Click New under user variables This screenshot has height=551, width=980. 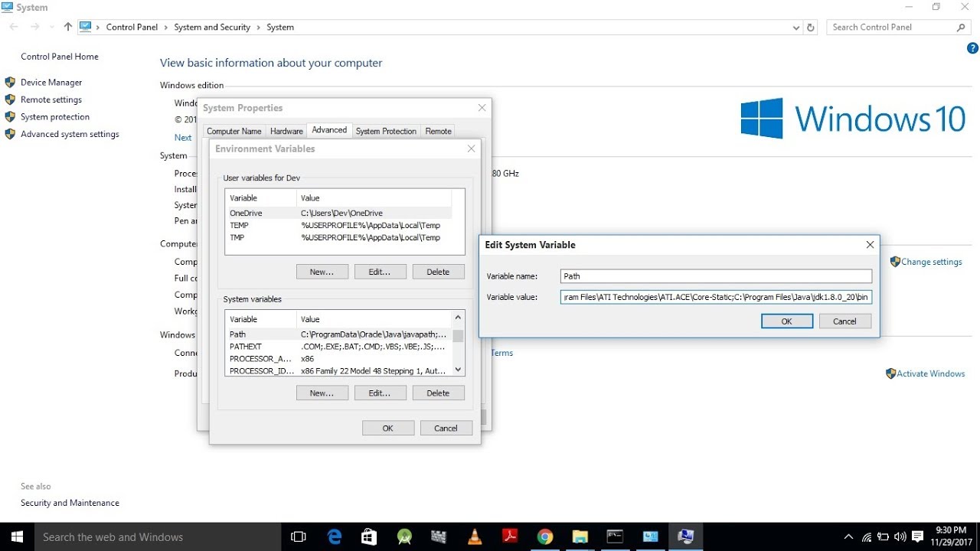click(x=322, y=272)
